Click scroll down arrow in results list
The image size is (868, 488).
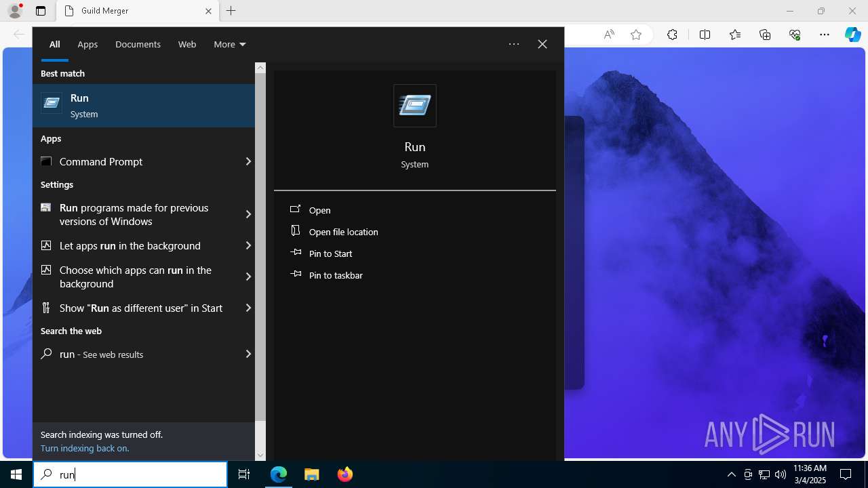[260, 455]
